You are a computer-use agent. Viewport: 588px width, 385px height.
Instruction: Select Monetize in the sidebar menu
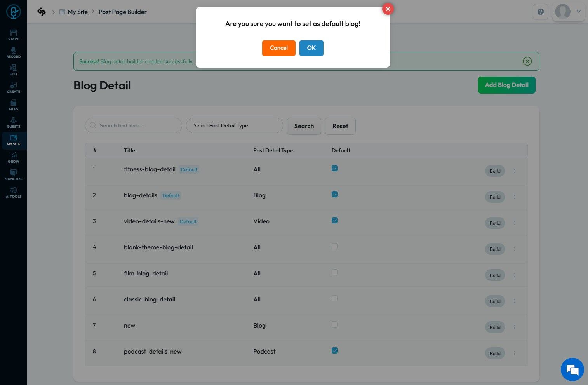14,174
